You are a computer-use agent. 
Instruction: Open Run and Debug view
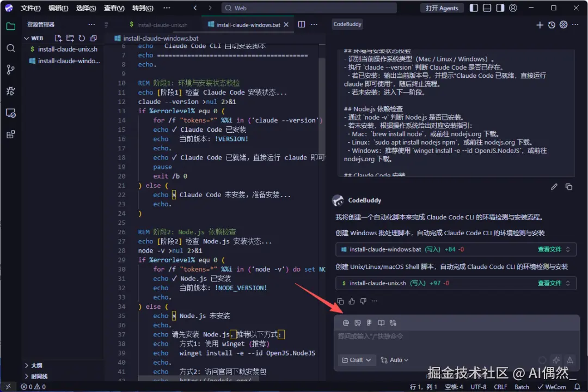tap(11, 91)
